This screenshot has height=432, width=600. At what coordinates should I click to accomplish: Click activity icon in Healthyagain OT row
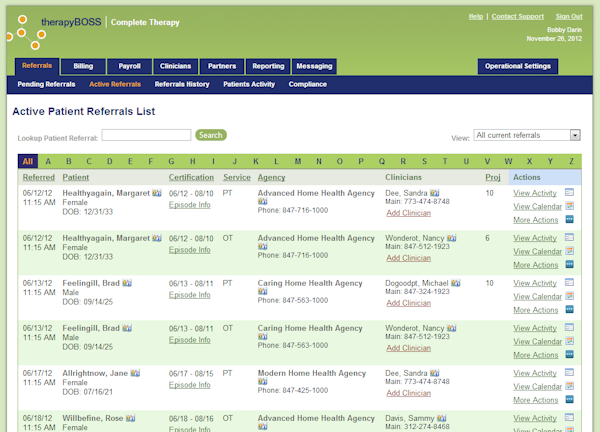coord(569,237)
